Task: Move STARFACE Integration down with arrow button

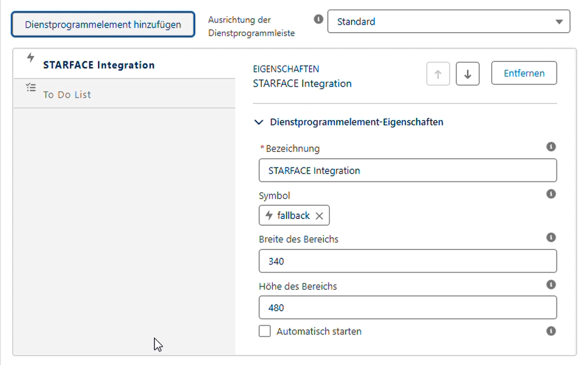Action: (467, 74)
